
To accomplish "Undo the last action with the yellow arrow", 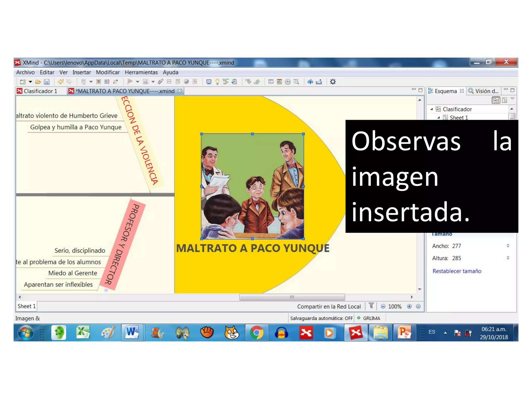I will [x=61, y=82].
